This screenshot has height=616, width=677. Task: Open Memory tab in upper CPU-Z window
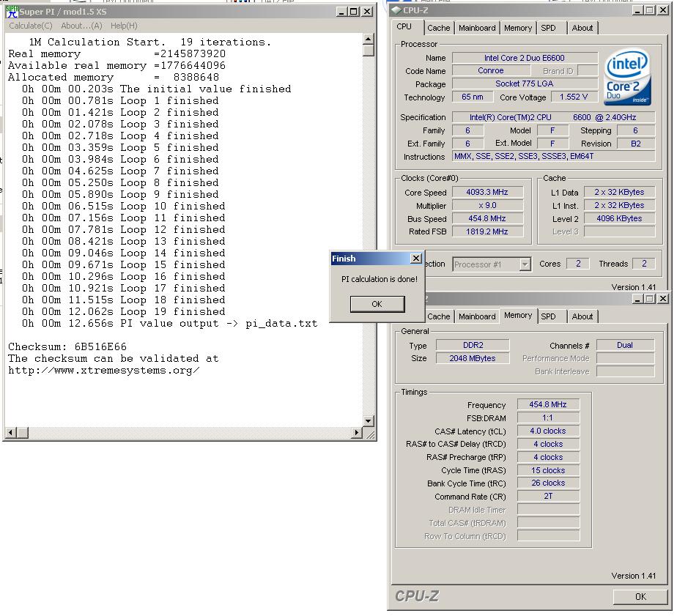(518, 28)
